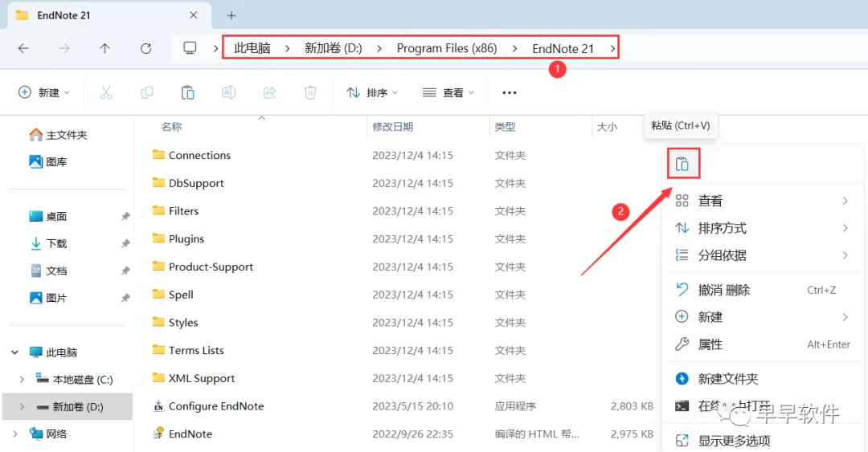
Task: Open the 排序 sort dropdown
Action: tap(372, 92)
